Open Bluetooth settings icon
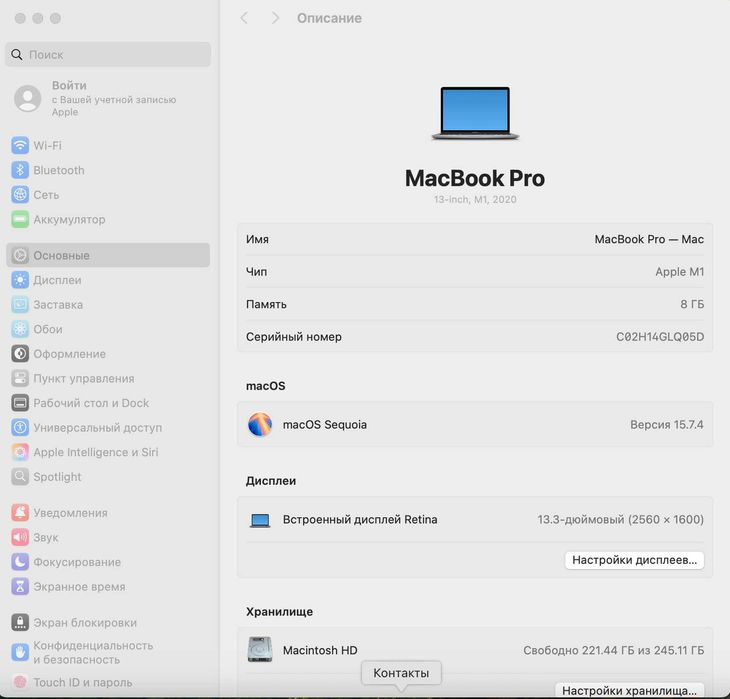 coord(20,170)
